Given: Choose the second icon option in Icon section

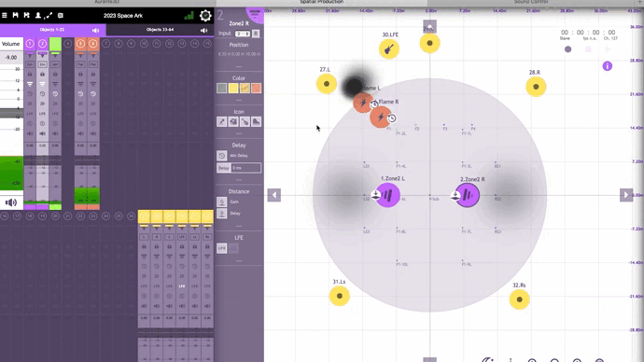Looking at the screenshot, I should [x=233, y=122].
